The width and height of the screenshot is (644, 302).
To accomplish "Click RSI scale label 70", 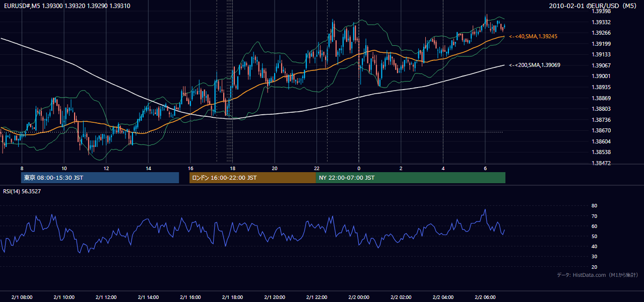I will pyautogui.click(x=594, y=216).
